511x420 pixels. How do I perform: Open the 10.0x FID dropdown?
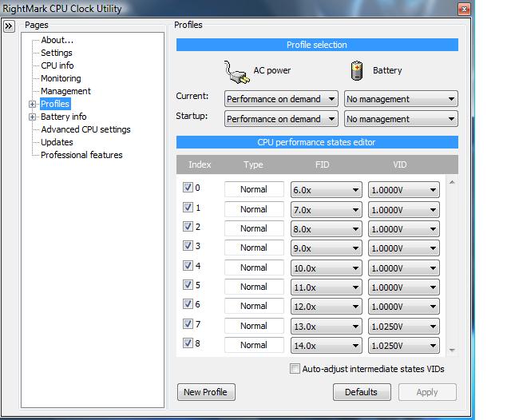[x=327, y=268]
